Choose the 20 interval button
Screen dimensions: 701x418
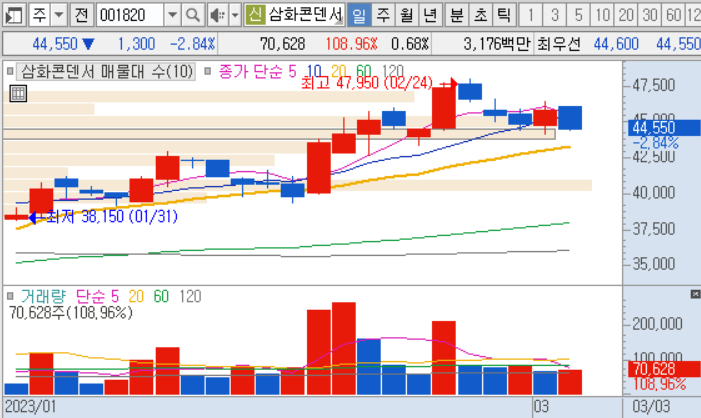626,15
